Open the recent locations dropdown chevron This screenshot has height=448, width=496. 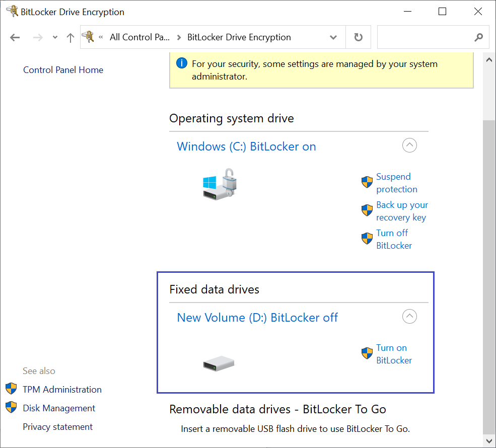(55, 37)
